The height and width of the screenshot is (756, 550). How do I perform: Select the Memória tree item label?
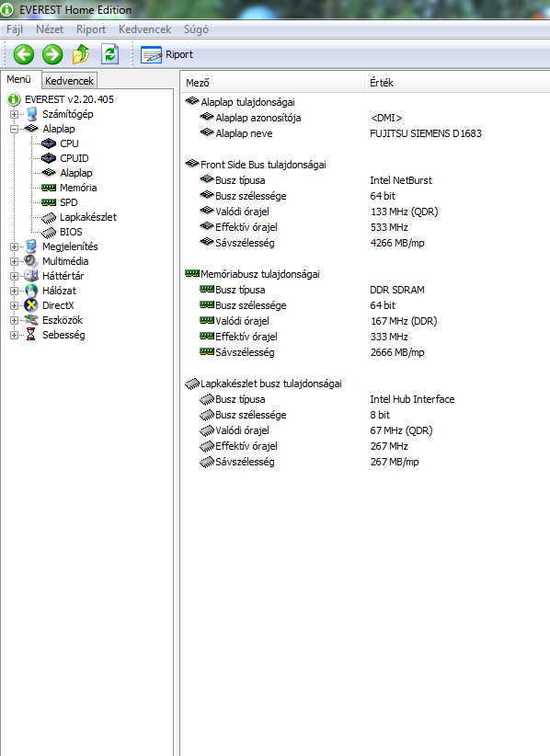pyautogui.click(x=78, y=188)
